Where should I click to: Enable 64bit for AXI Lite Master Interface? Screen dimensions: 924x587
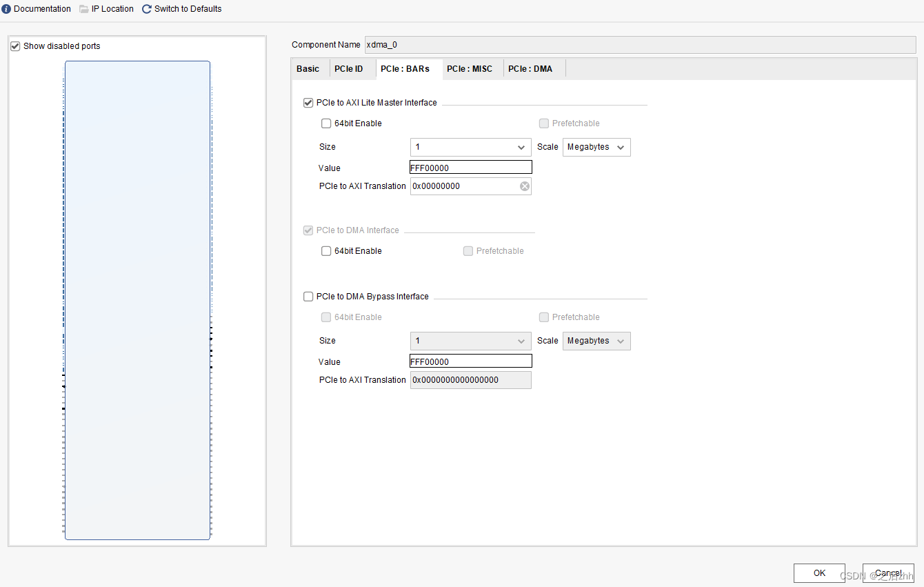coord(326,123)
